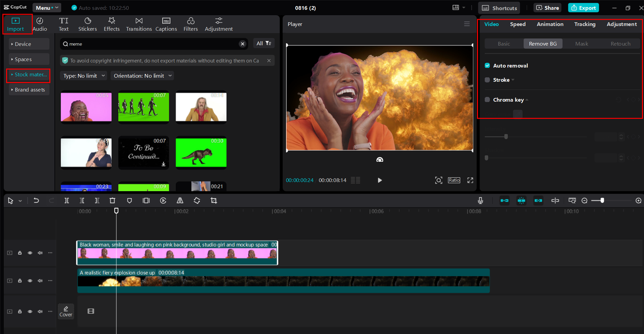Screen dimensions: 644x334
Task: Click the player zoom focus icon
Action: [439, 180]
